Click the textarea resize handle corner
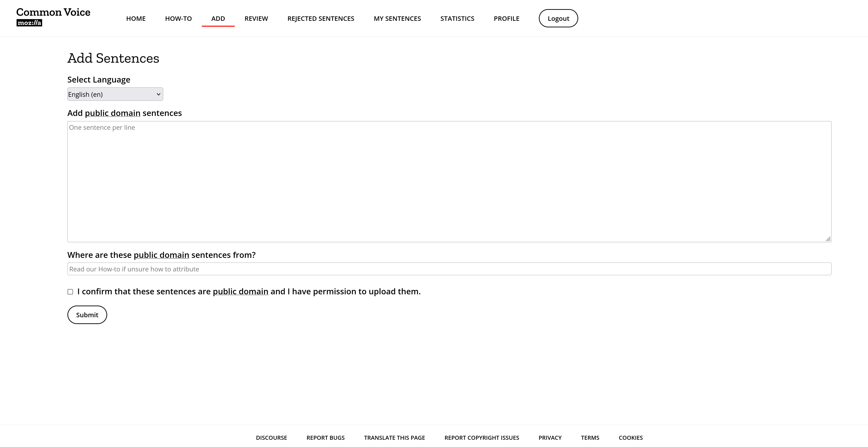868x447 pixels. tap(828, 239)
